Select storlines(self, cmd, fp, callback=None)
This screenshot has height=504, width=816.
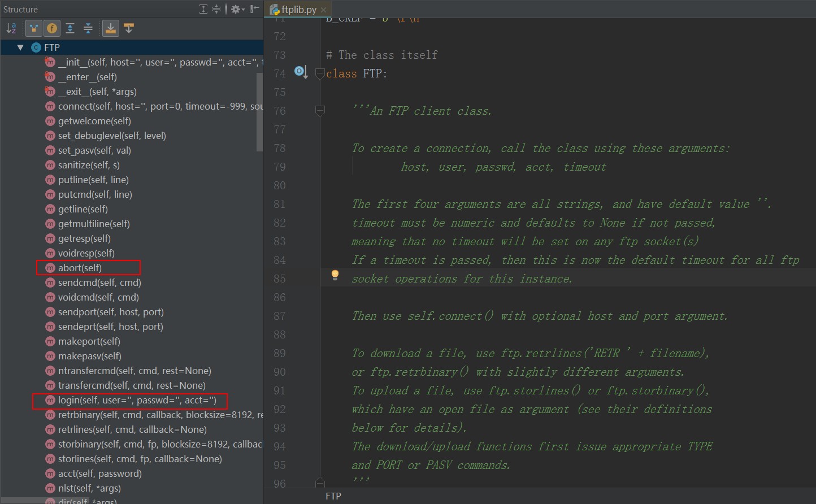[x=140, y=459]
